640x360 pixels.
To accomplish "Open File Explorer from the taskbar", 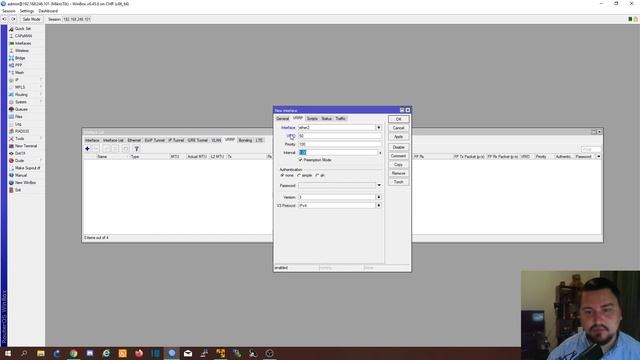I will click(x=41, y=353).
